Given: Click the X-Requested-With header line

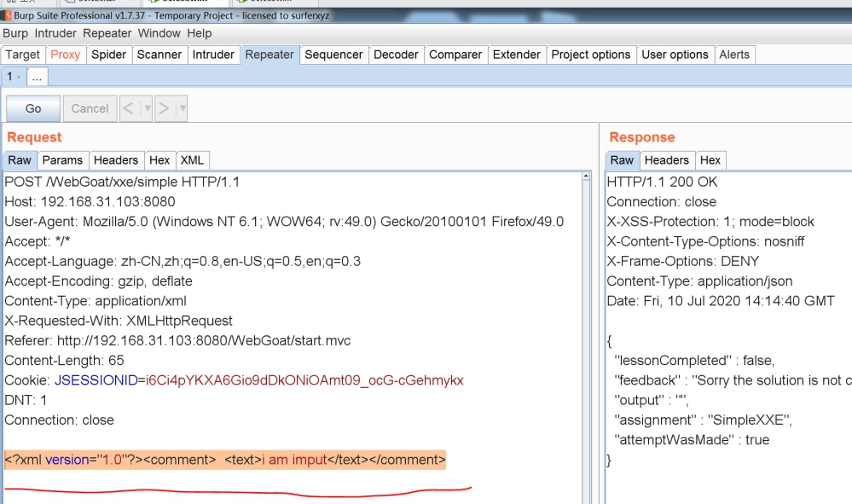Looking at the screenshot, I should coord(119,321).
